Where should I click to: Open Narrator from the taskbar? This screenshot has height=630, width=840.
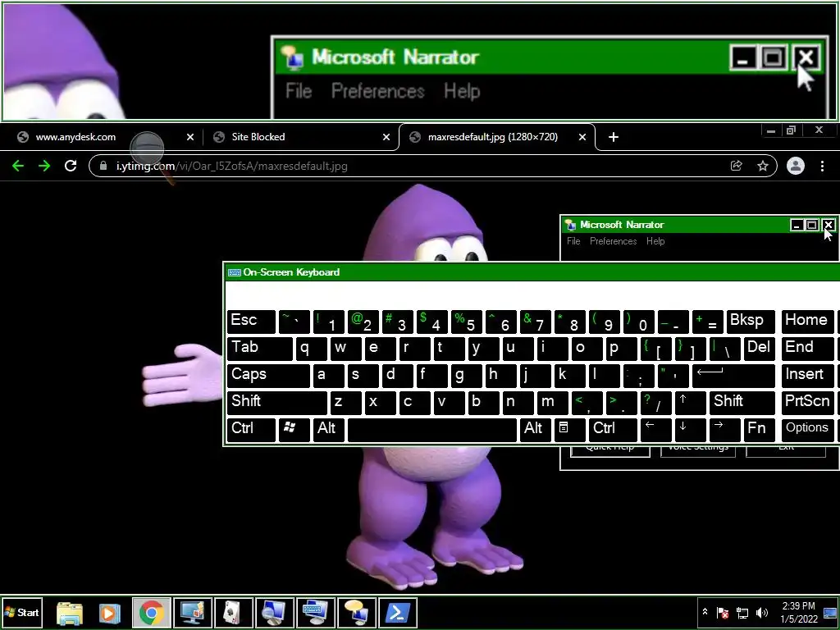(356, 613)
